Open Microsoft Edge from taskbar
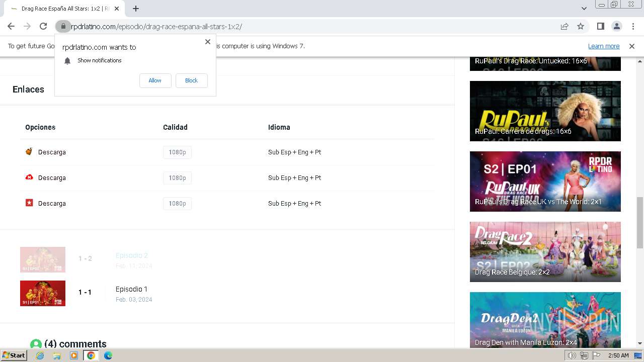 108,355
